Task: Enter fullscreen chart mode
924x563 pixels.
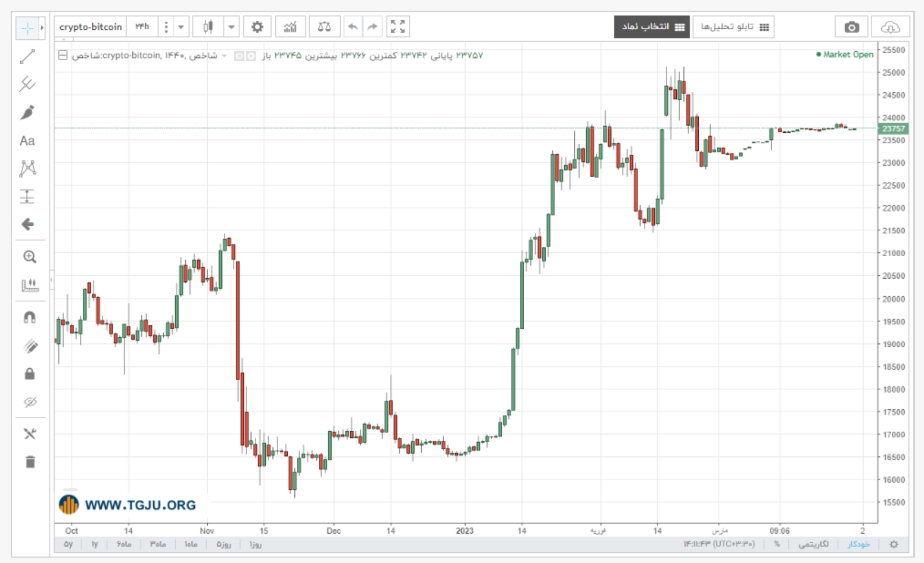Action: 398,27
